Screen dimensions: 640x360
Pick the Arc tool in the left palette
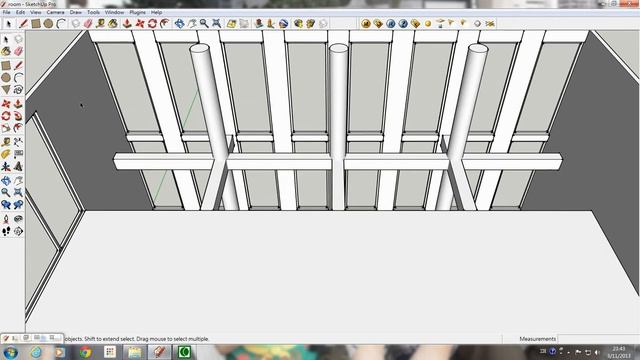click(18, 78)
